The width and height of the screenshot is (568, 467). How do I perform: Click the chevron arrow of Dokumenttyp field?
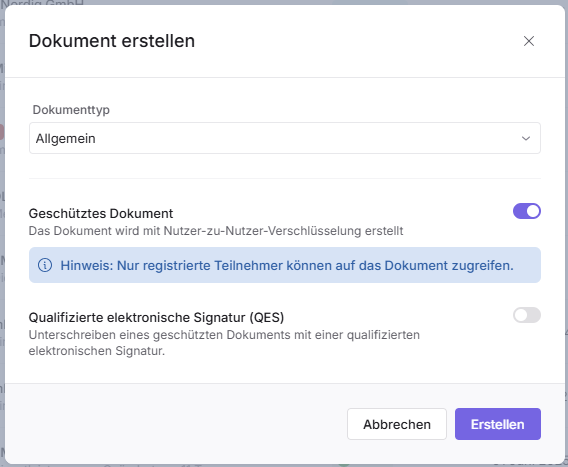526,138
